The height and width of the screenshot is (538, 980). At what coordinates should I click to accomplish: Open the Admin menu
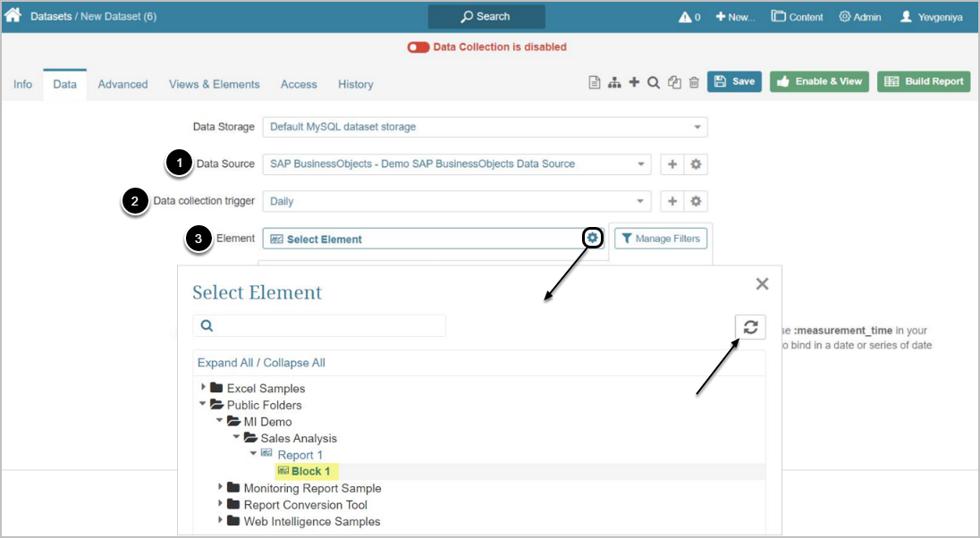860,17
